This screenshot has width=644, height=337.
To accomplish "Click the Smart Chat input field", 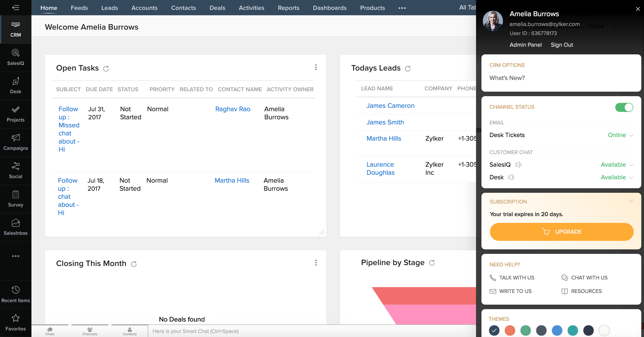I will 225,331.
